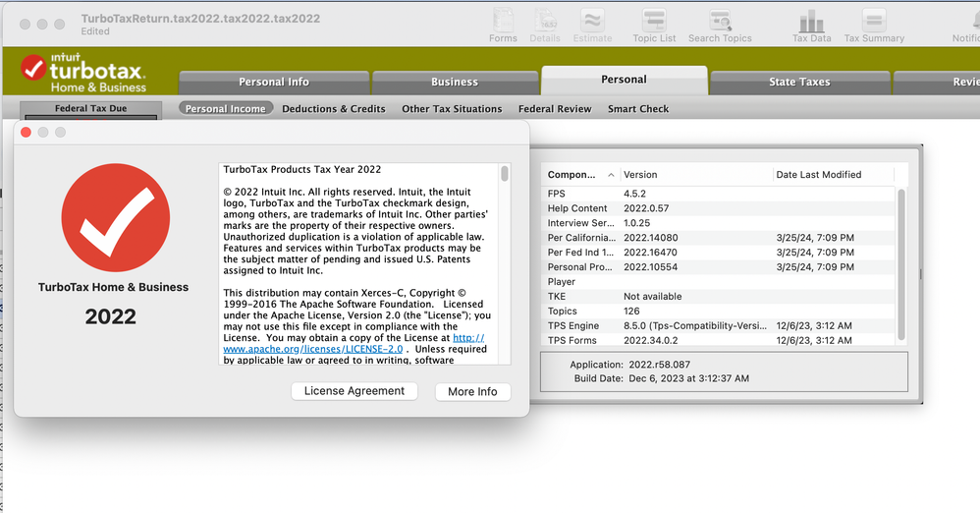Click the license text scrollbar thumb

[505, 173]
